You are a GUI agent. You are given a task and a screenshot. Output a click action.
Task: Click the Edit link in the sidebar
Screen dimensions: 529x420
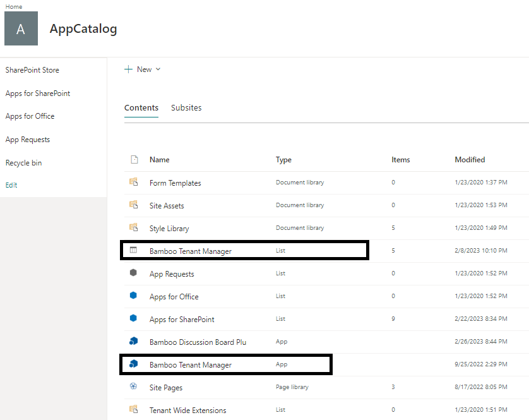pos(11,185)
